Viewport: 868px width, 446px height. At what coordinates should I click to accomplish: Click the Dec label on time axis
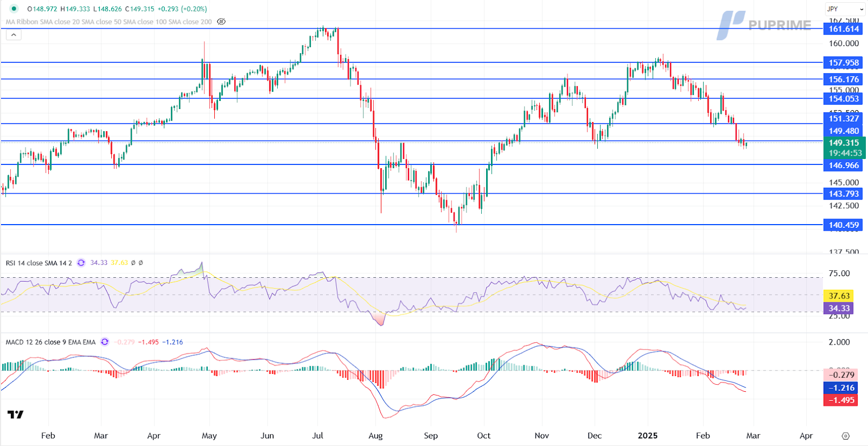pos(595,436)
